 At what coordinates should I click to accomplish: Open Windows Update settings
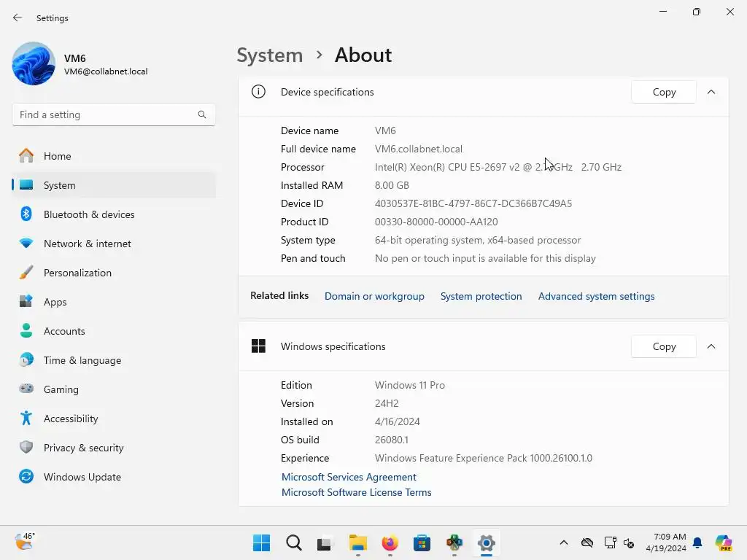[113, 477]
